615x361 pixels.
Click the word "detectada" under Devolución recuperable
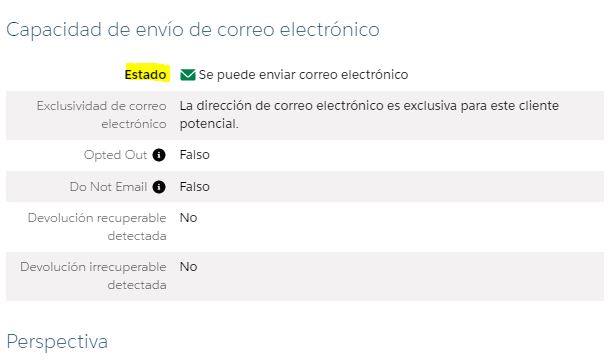[x=137, y=236]
